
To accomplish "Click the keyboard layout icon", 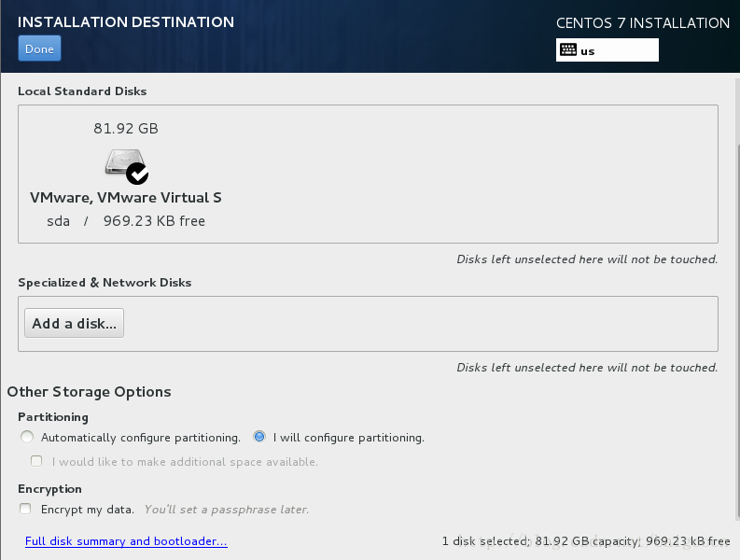I will coord(567,50).
